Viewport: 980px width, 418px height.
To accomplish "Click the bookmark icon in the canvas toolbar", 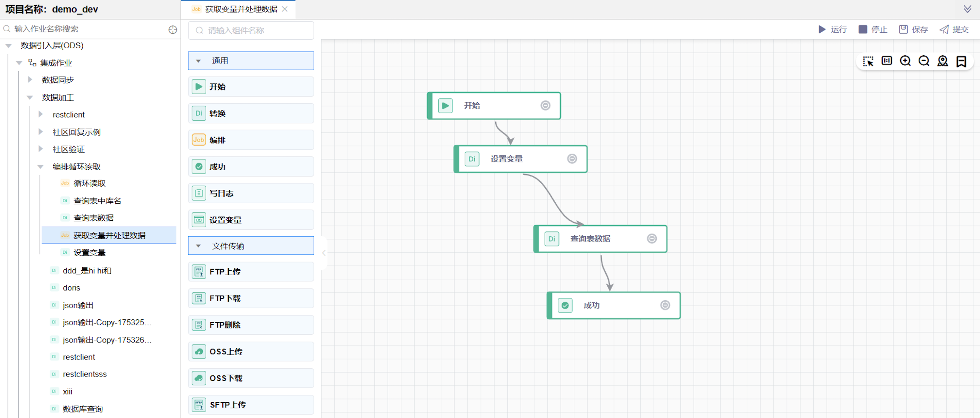I will (961, 61).
